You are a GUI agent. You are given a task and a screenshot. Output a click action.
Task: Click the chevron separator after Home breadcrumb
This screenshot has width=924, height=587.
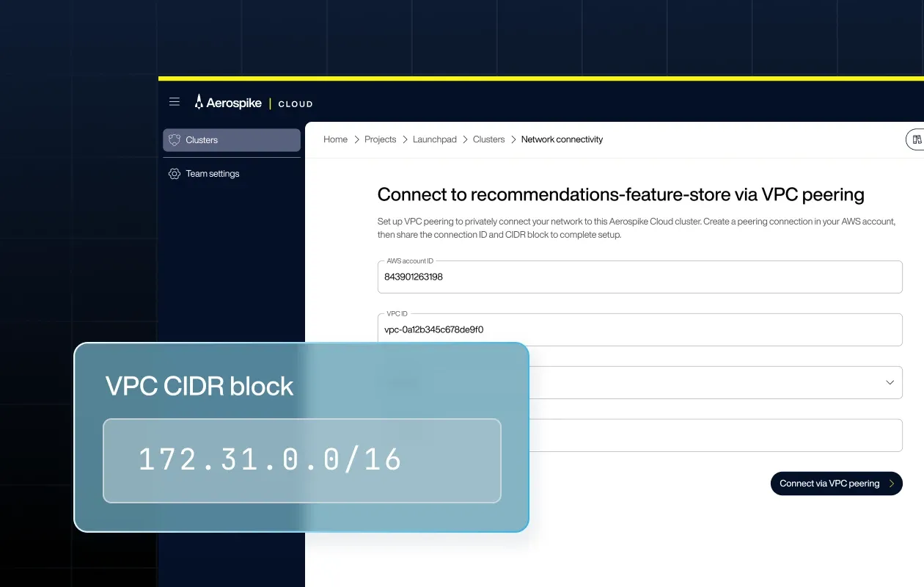click(x=356, y=139)
